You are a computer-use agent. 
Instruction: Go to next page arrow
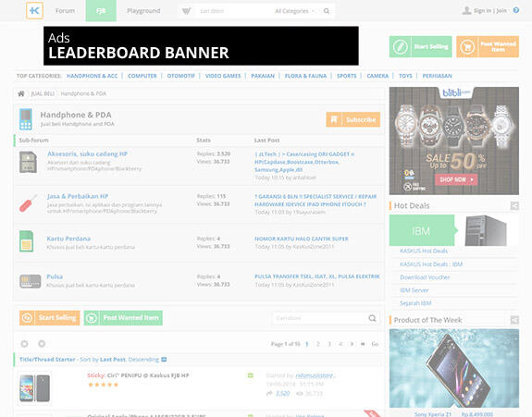352,344
